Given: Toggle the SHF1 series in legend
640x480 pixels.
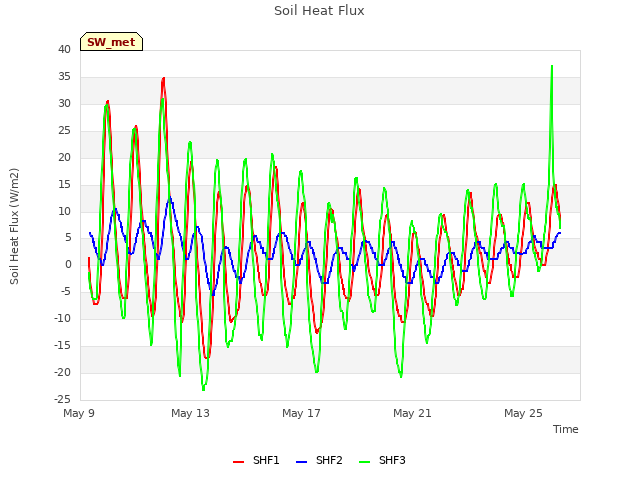Looking at the screenshot, I should [x=256, y=460].
